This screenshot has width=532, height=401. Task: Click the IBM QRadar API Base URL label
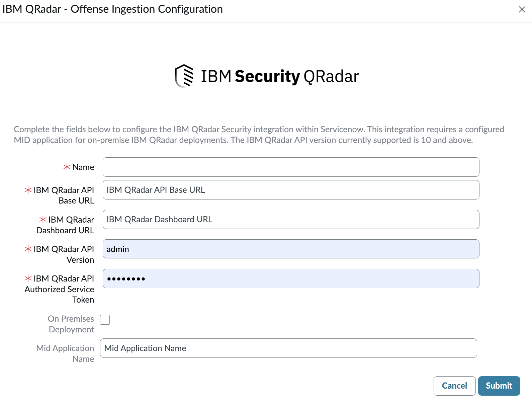coord(64,195)
